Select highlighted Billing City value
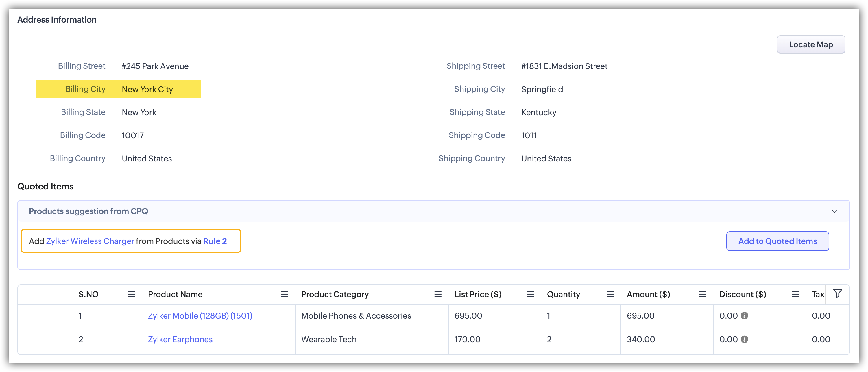This screenshot has height=372, width=868. coord(147,89)
